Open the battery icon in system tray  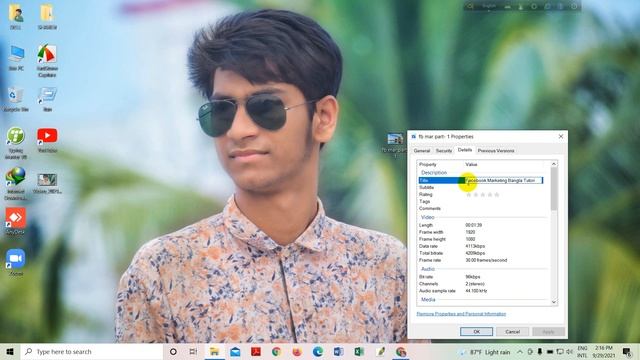(550, 352)
